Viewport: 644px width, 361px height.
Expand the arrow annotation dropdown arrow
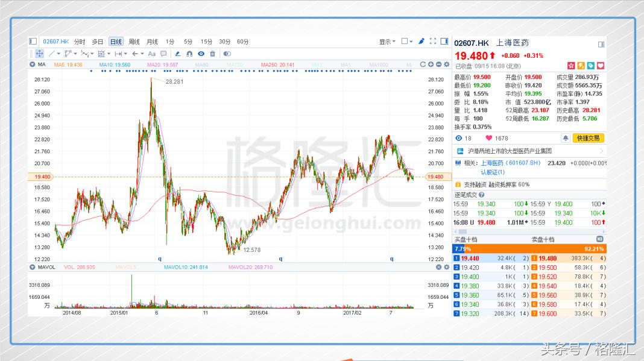[142, 54]
